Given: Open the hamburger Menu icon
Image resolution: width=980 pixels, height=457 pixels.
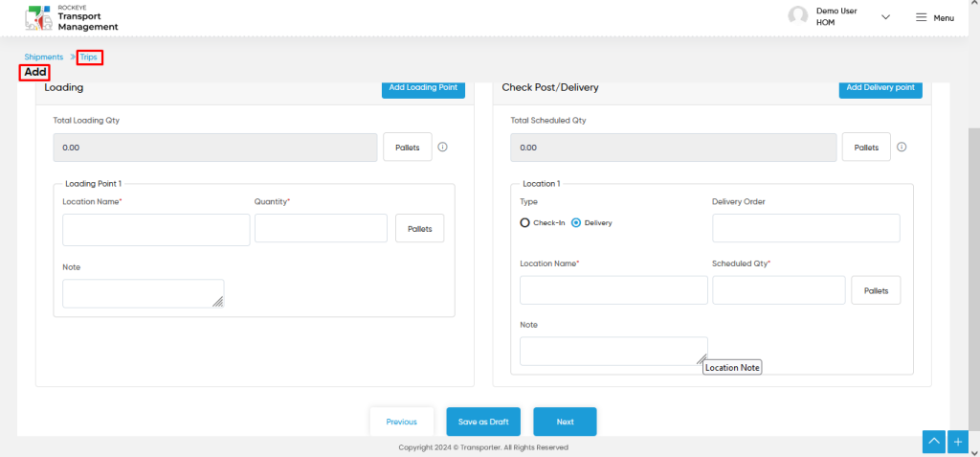Looking at the screenshot, I should pyautogui.click(x=922, y=17).
